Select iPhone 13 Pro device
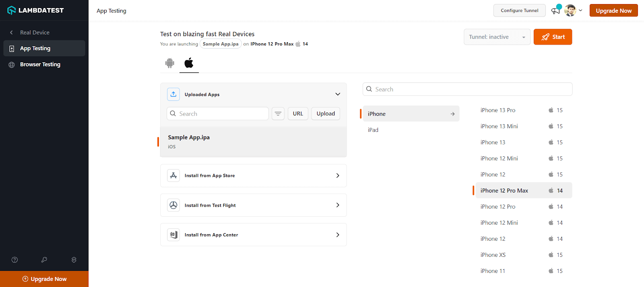Viewport: 644px width, 287px height. point(524,110)
